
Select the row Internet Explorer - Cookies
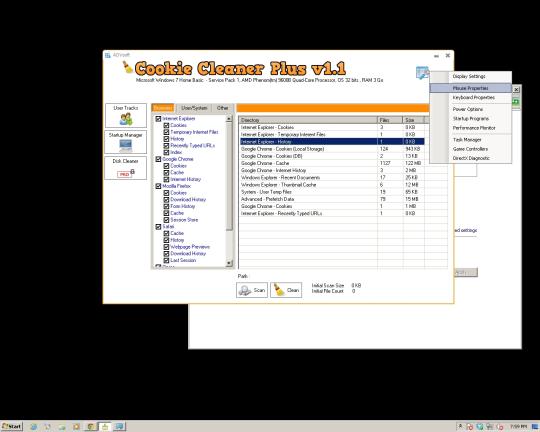point(332,127)
